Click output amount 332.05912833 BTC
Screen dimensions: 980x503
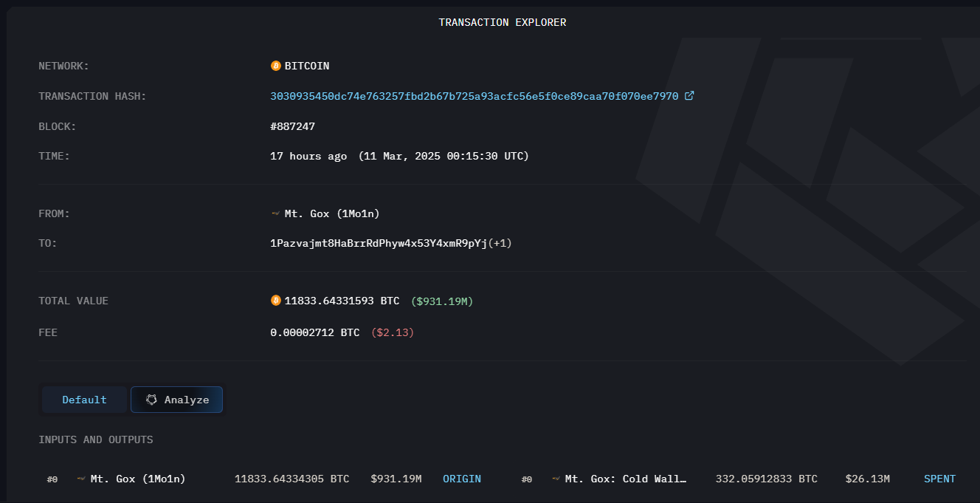[x=767, y=479]
